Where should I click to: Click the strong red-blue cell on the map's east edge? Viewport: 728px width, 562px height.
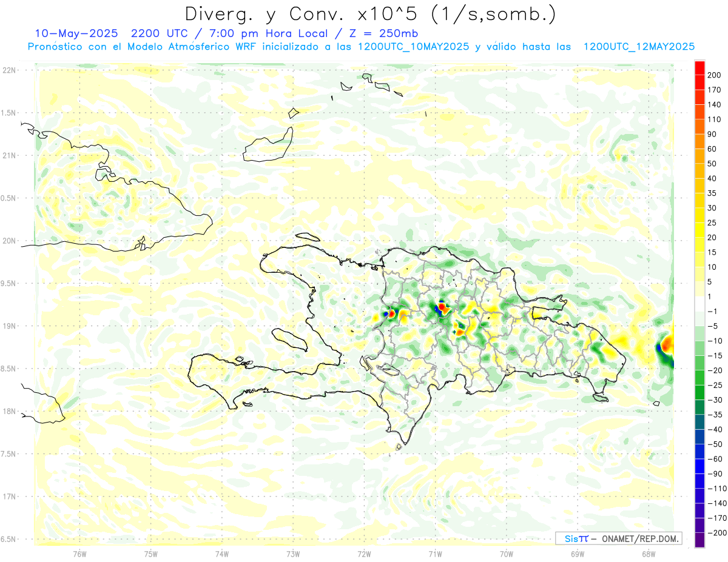pyautogui.click(x=666, y=349)
